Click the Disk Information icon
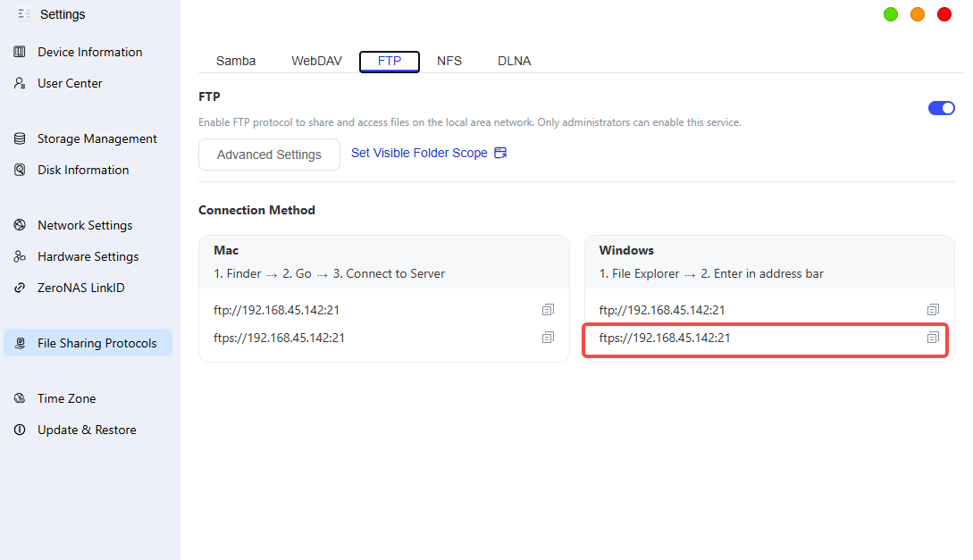Screen dimensions: 973x560 (x=20, y=170)
